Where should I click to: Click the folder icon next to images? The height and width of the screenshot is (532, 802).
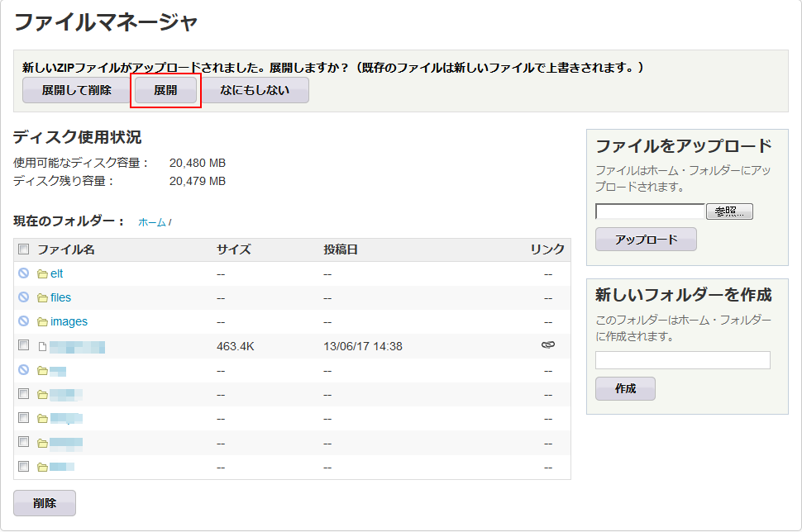point(42,322)
